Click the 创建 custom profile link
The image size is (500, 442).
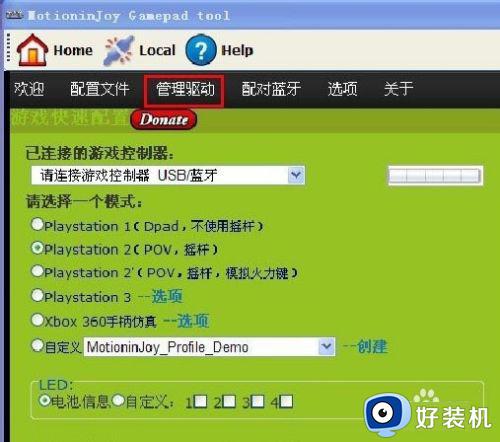click(x=372, y=347)
